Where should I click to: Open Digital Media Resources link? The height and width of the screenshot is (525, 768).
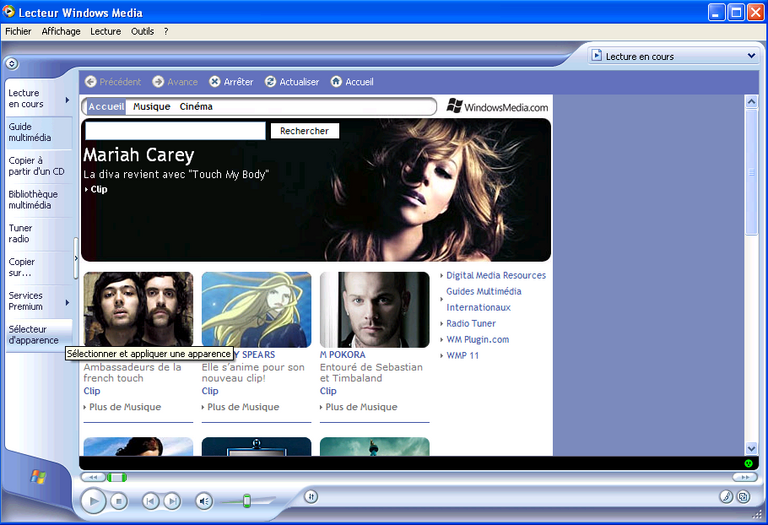click(x=496, y=276)
